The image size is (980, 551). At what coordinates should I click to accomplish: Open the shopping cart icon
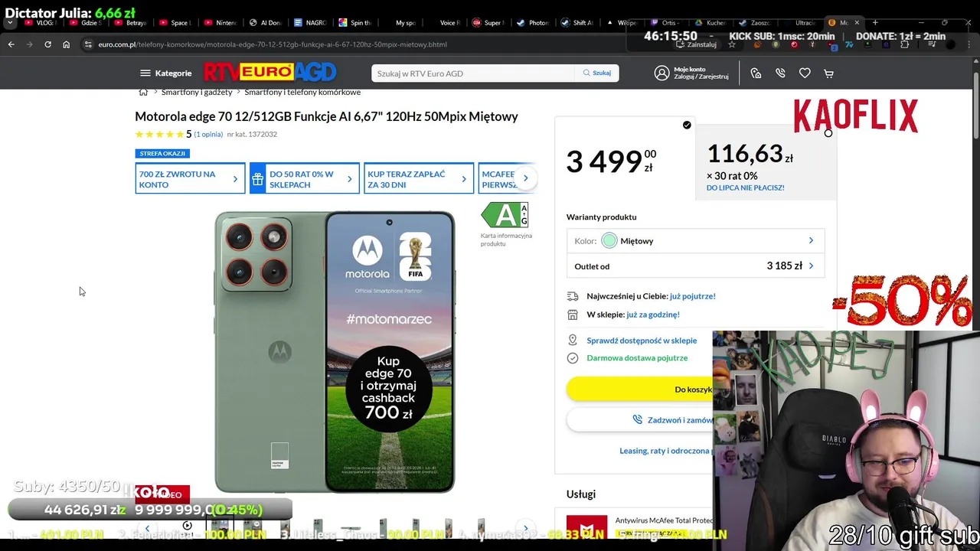(x=828, y=73)
